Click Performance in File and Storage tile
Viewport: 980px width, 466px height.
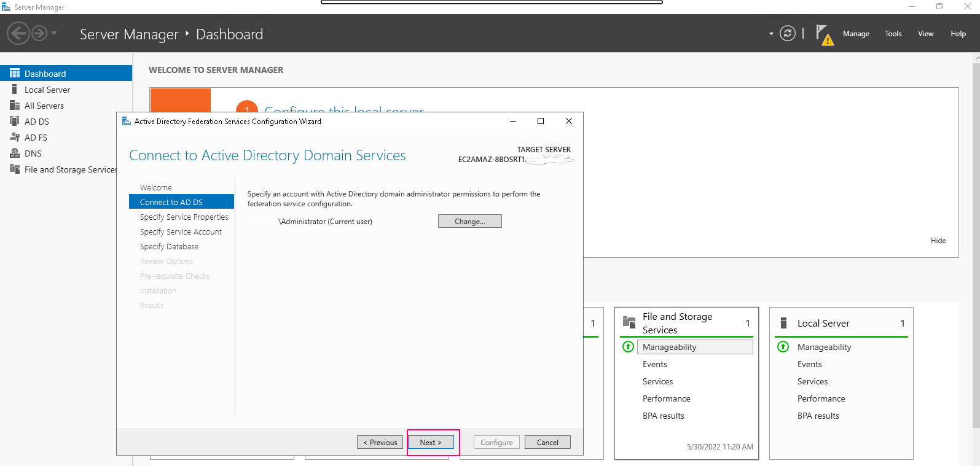coord(667,398)
